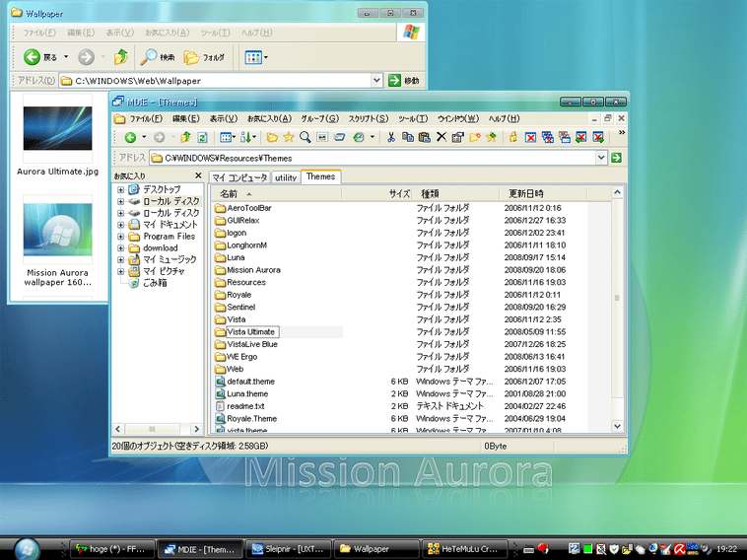Open グループ(G) menu in MDIE

coord(319,118)
